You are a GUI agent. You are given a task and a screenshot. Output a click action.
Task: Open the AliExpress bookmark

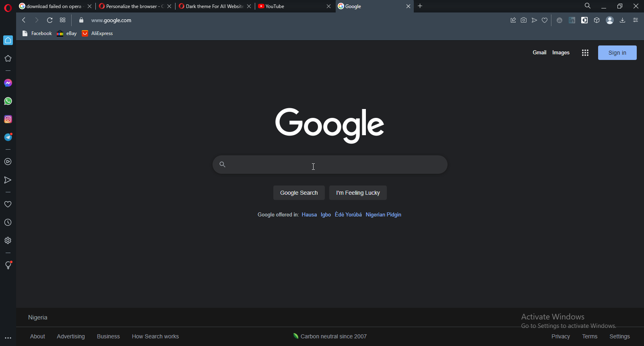pyautogui.click(x=97, y=33)
